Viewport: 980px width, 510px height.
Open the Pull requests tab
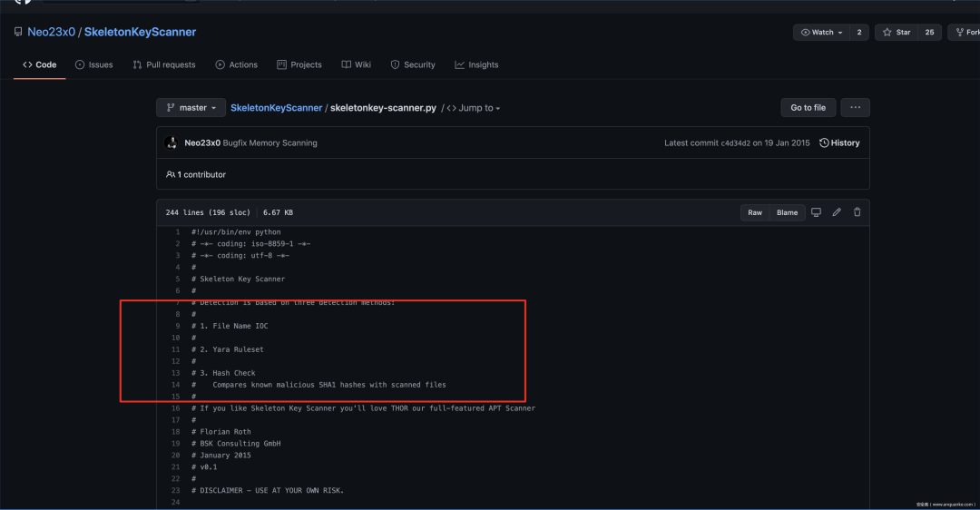[x=163, y=65]
